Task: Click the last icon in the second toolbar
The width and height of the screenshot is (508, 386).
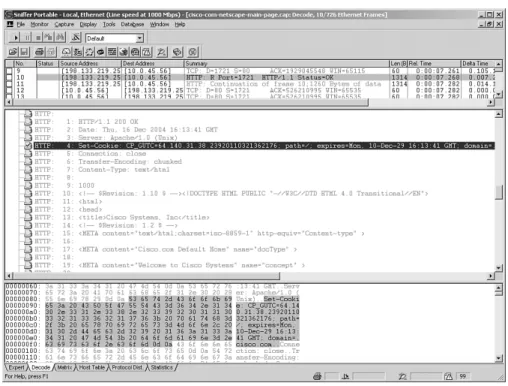Action: click(x=193, y=52)
